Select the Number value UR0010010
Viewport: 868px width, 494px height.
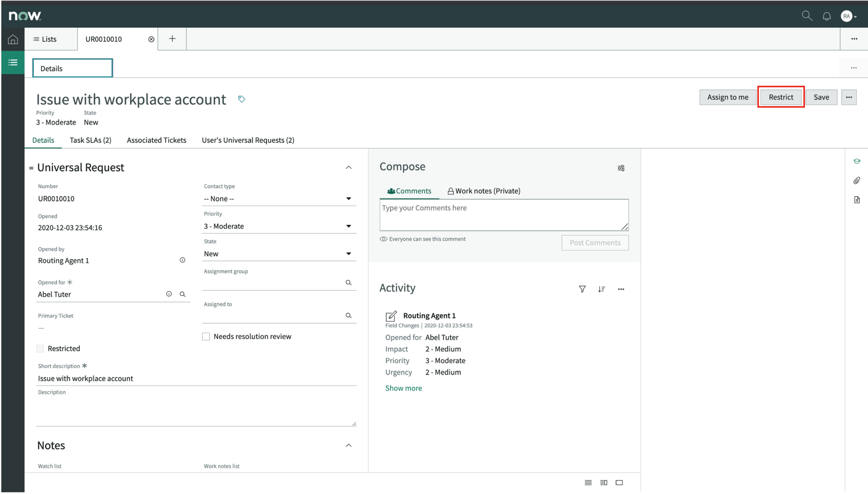[57, 199]
